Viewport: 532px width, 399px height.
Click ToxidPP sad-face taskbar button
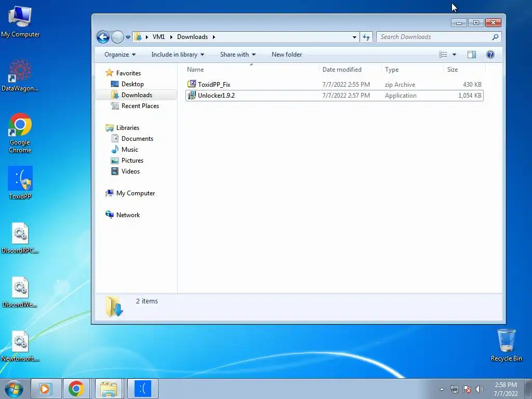point(142,389)
